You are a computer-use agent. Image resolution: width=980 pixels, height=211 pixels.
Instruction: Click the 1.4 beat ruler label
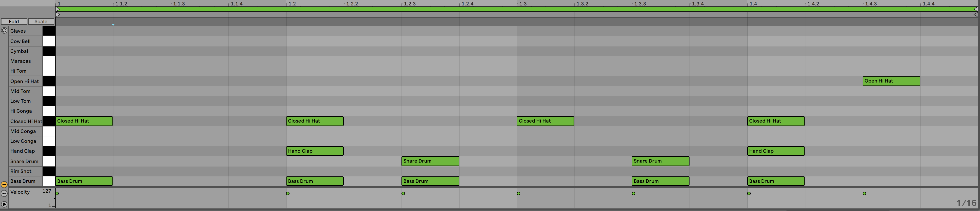click(x=753, y=4)
